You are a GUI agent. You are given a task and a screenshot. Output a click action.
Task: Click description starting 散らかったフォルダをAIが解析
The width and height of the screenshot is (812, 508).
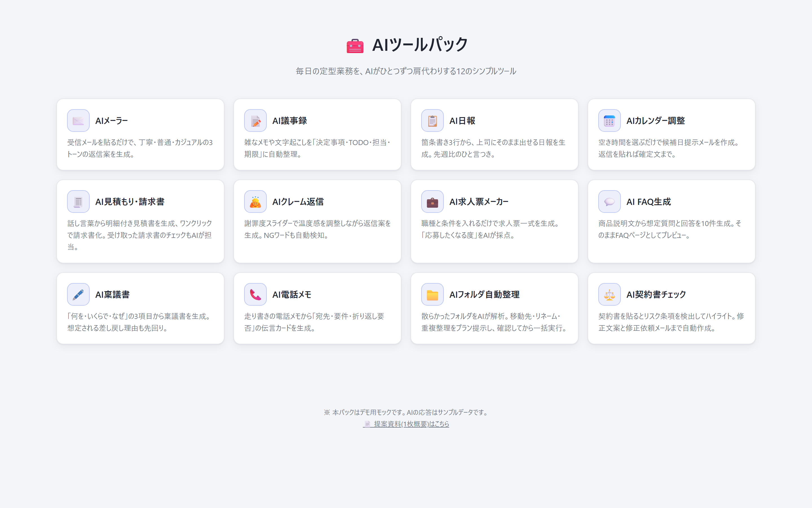(x=494, y=322)
